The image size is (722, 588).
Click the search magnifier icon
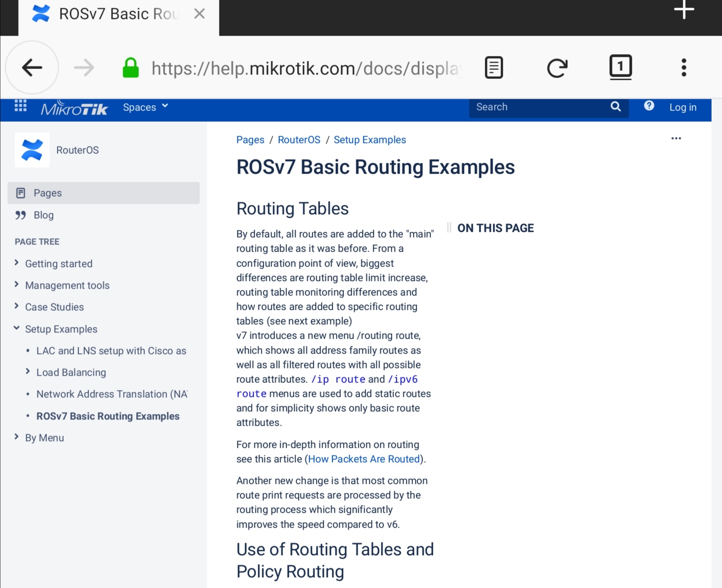pos(616,107)
